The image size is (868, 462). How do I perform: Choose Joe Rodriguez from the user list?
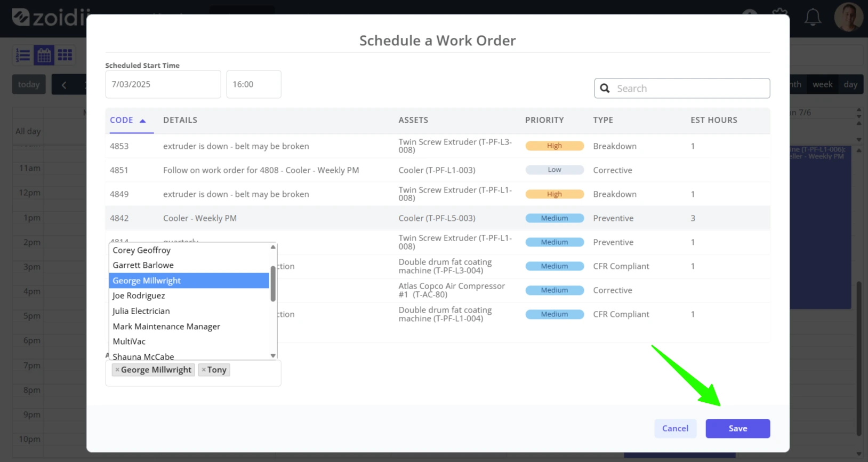pyautogui.click(x=189, y=296)
